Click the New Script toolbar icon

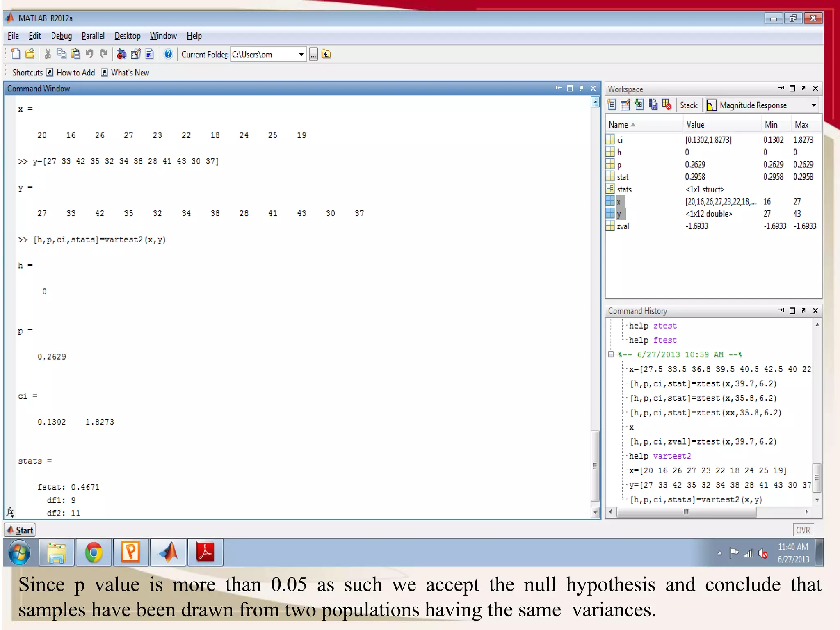(16, 54)
